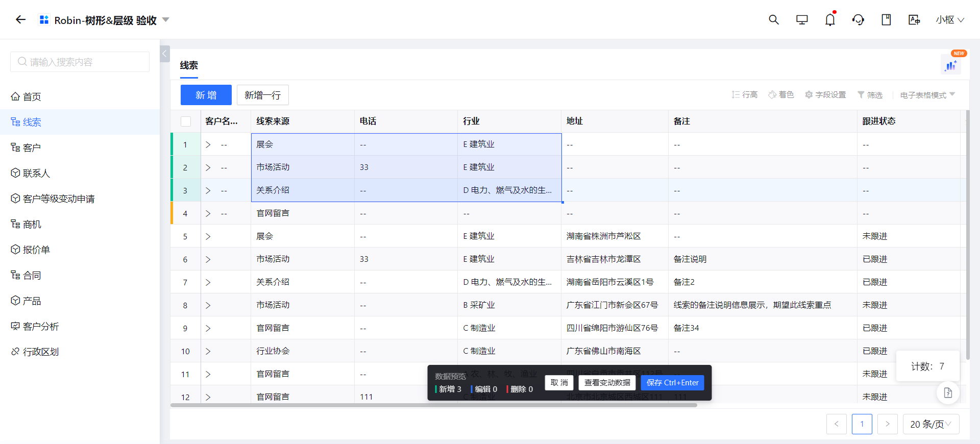Select the 备注说明 cell in row 6
This screenshot has width=980, height=444.
pos(763,259)
